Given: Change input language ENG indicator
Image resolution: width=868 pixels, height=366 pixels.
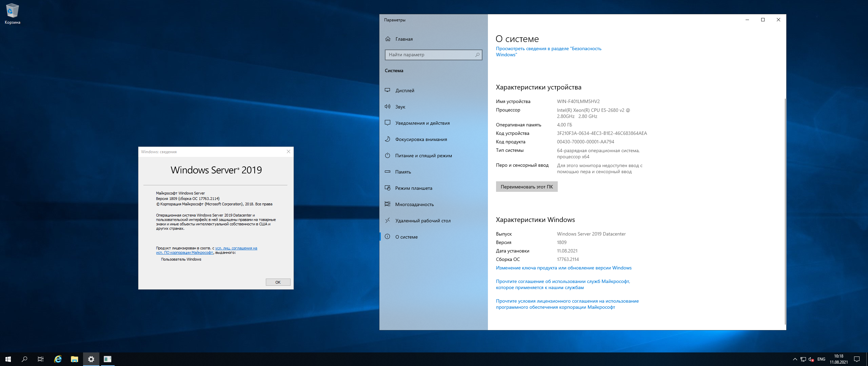Looking at the screenshot, I should 821,359.
